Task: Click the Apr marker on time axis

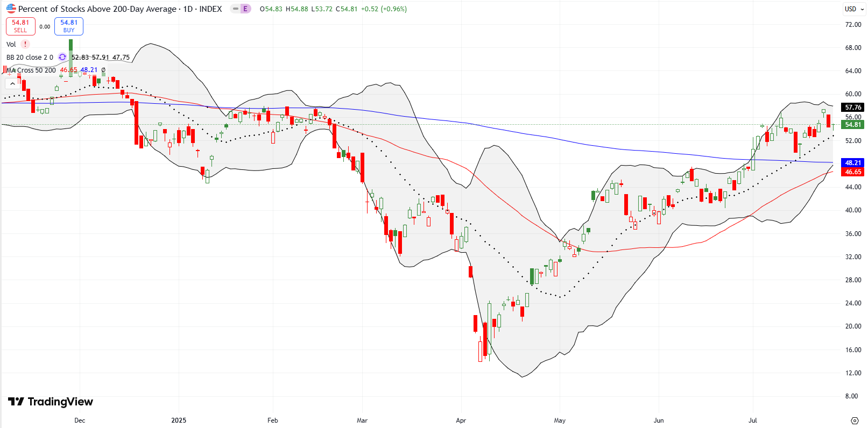Action: click(x=461, y=420)
